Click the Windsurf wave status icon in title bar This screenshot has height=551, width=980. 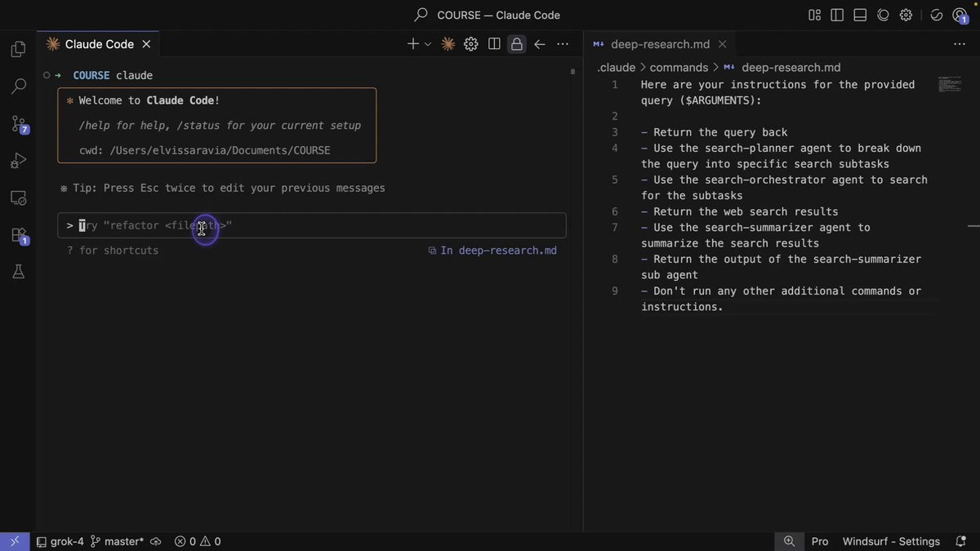(937, 15)
